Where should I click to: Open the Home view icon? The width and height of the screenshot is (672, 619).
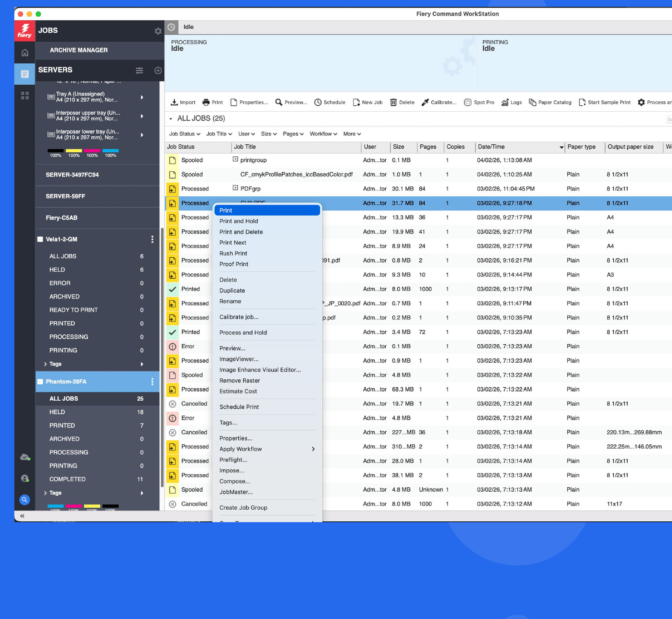pos(25,53)
